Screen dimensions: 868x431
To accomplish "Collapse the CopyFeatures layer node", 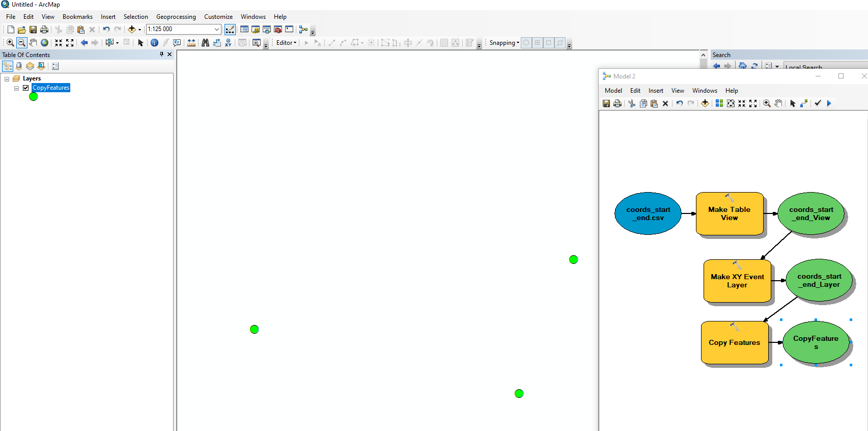I will (x=16, y=88).
